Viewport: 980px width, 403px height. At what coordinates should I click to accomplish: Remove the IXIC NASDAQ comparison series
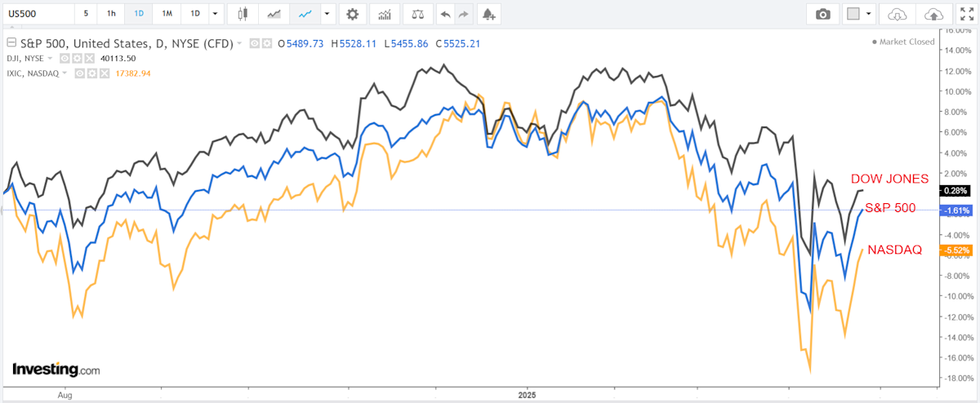[105, 73]
